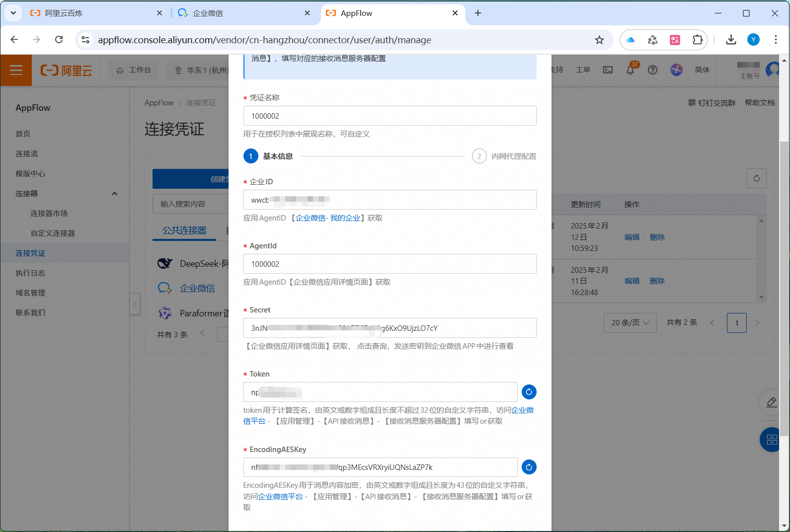Open the notification bell with 37 badge

point(631,70)
